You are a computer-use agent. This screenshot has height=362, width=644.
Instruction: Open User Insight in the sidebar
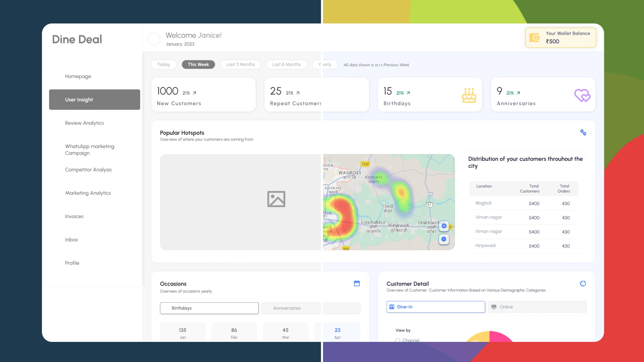tap(95, 100)
